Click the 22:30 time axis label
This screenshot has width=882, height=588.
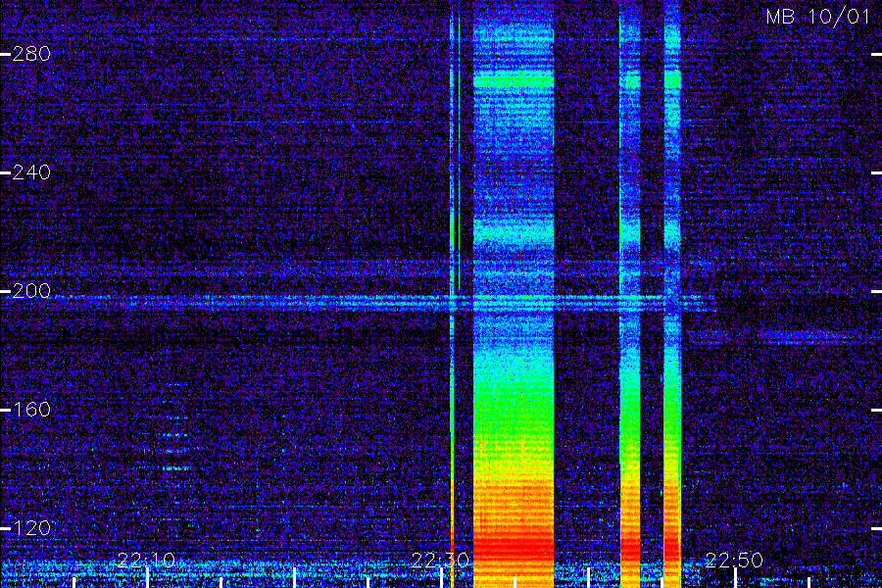click(x=440, y=560)
